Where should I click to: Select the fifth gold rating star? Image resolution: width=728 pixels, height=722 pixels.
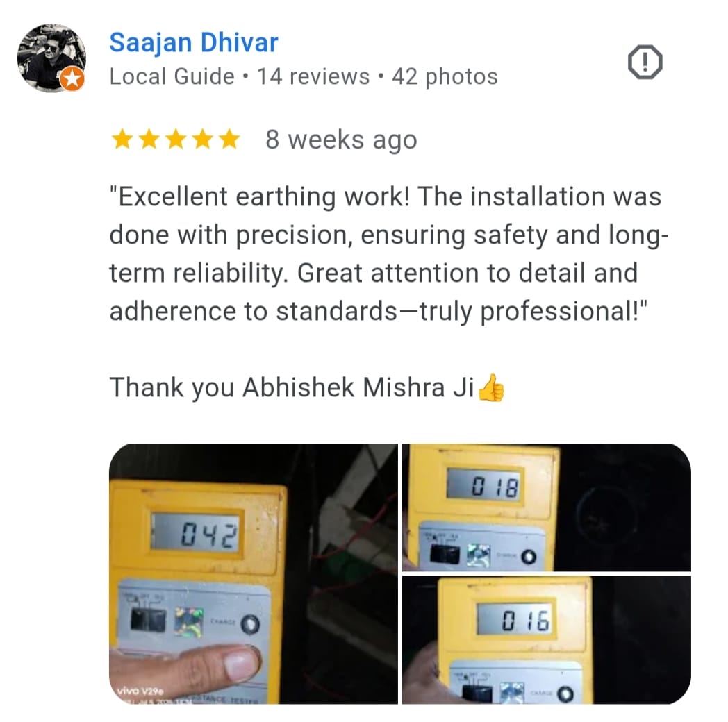click(230, 140)
